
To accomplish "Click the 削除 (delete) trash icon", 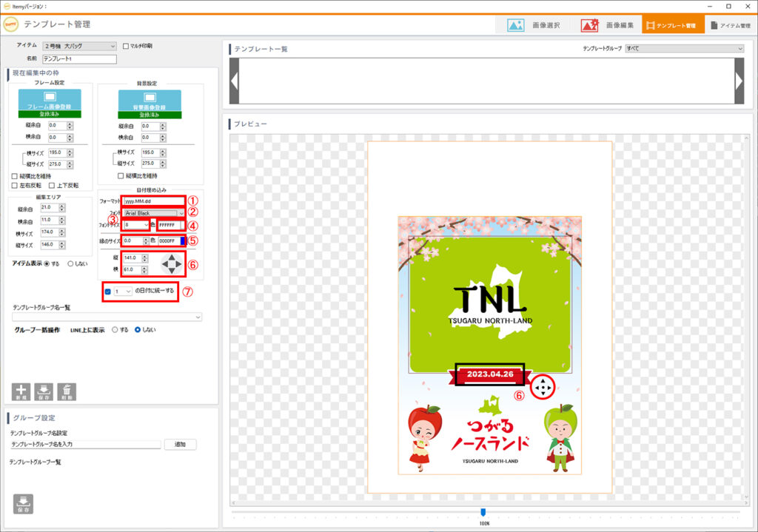I will [x=67, y=392].
